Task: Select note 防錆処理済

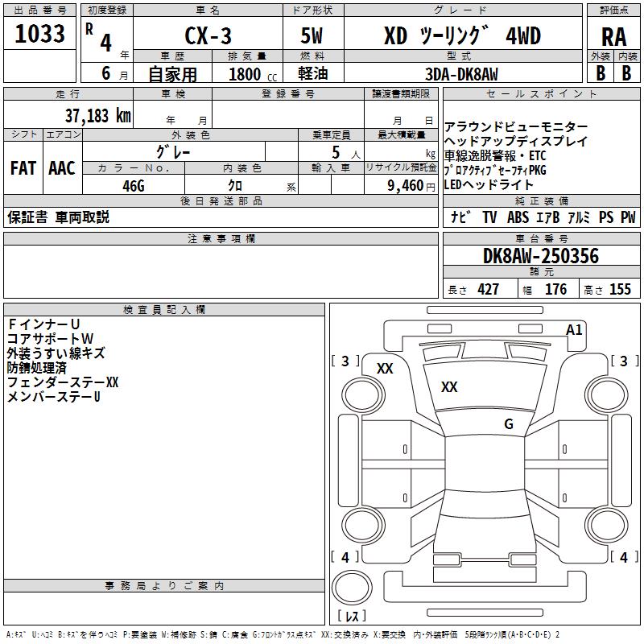Action: pyautogui.click(x=36, y=368)
